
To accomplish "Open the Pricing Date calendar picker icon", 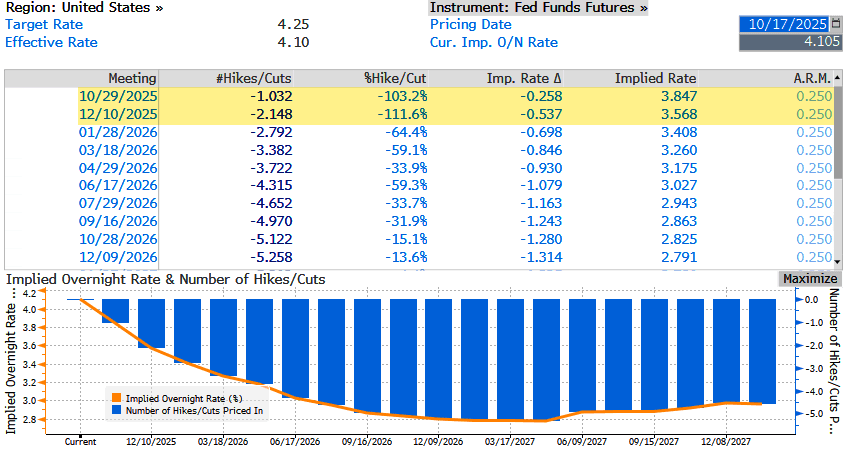I will [835, 23].
